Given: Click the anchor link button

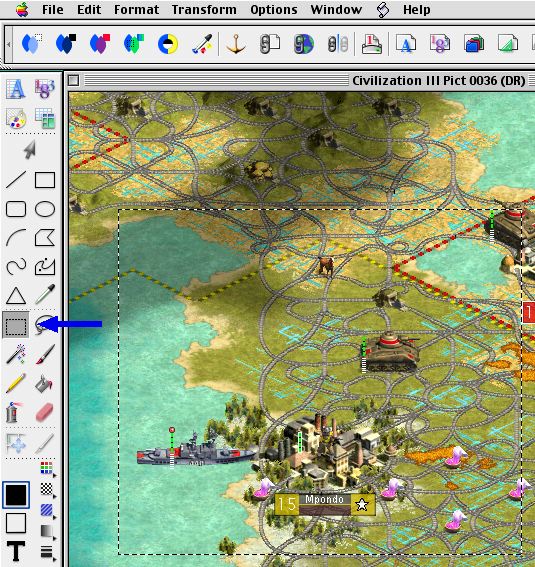Looking at the screenshot, I should (236, 44).
